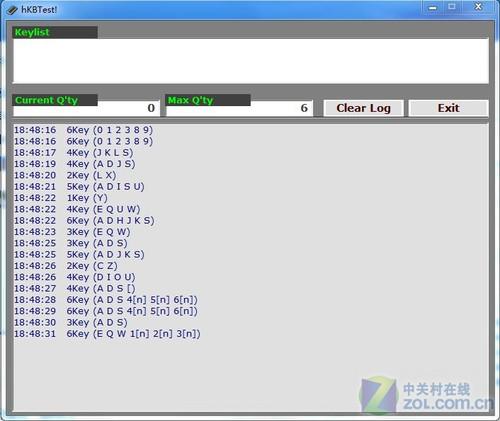Screen dimensions: 500x421
Task: Select log entry 4Key (J K L S)
Action: 73,153
